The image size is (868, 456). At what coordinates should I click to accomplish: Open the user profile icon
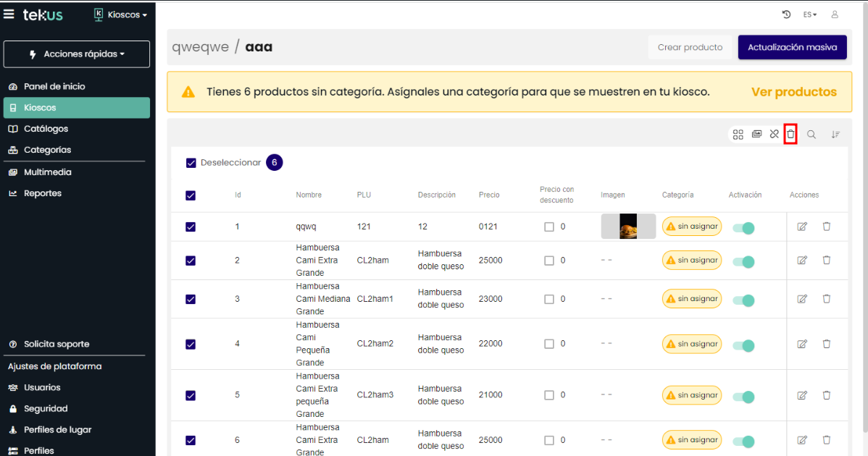tap(835, 14)
